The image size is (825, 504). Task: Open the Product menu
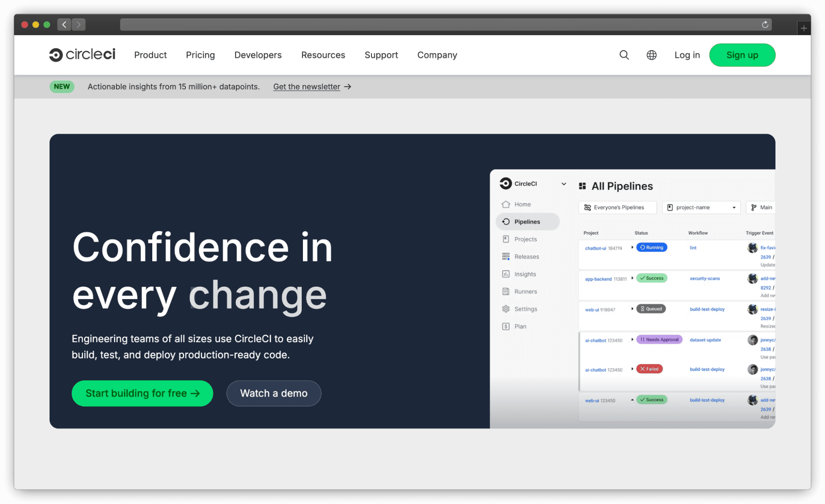point(150,55)
